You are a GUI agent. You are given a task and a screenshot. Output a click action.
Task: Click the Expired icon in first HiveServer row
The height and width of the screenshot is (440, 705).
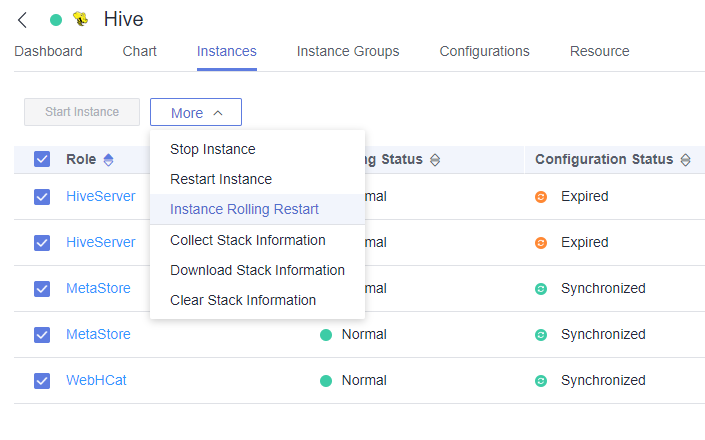(541, 197)
